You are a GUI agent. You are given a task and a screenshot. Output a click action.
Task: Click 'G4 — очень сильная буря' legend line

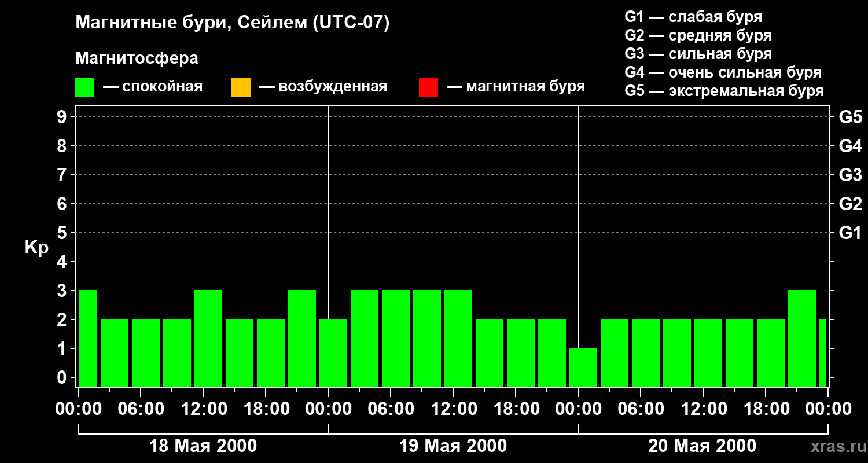(x=723, y=72)
